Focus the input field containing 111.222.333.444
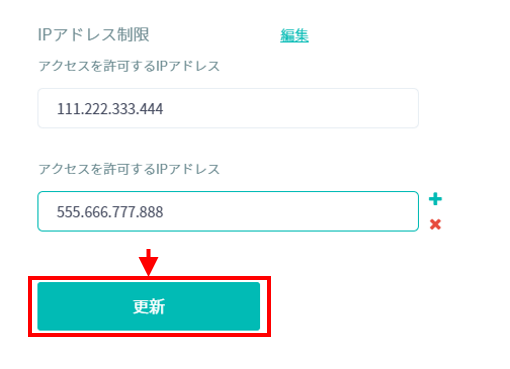This screenshot has height=369, width=510. click(x=228, y=108)
